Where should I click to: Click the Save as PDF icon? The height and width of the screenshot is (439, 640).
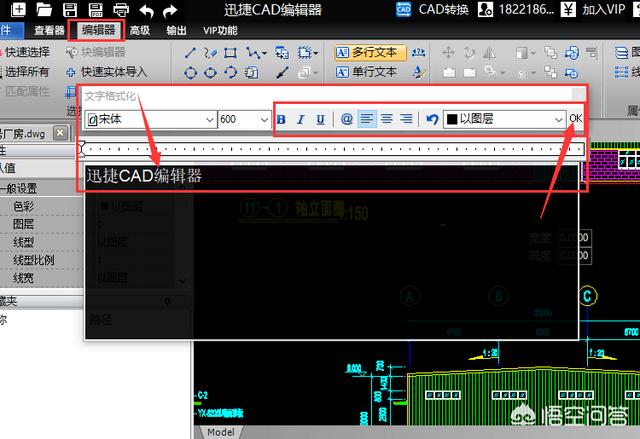[96, 10]
